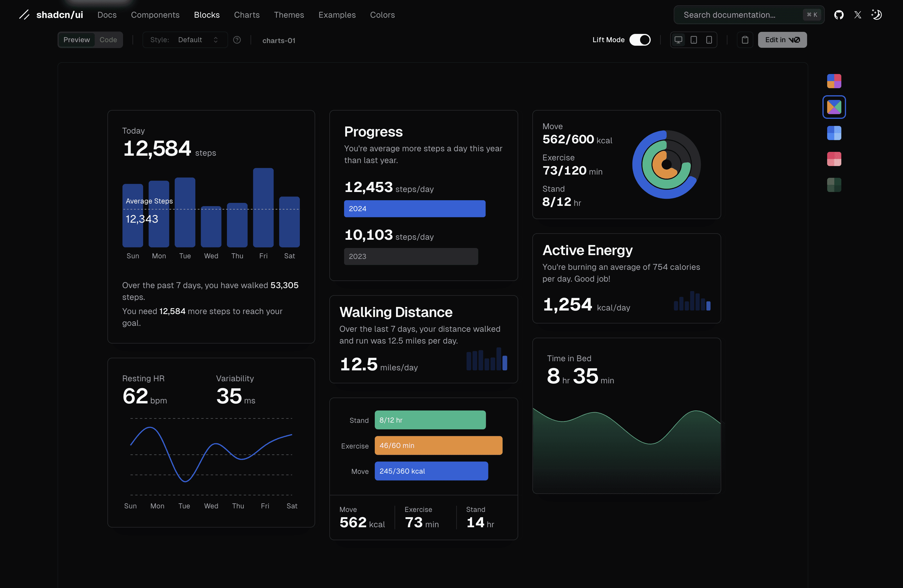
Task: Click the Resting HR 62 bpm value
Action: pyautogui.click(x=145, y=396)
